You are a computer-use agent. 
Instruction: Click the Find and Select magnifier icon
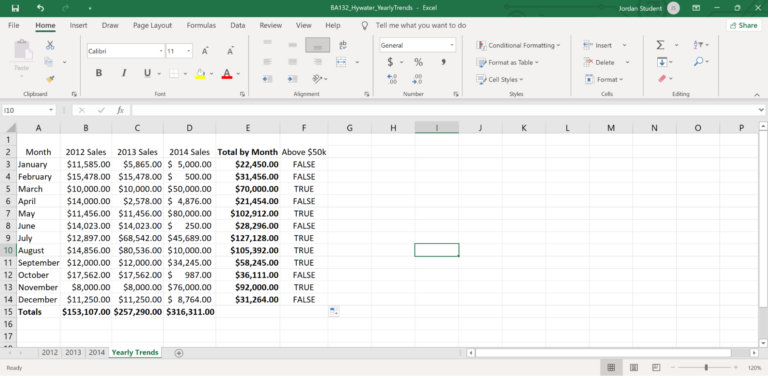[x=698, y=62]
